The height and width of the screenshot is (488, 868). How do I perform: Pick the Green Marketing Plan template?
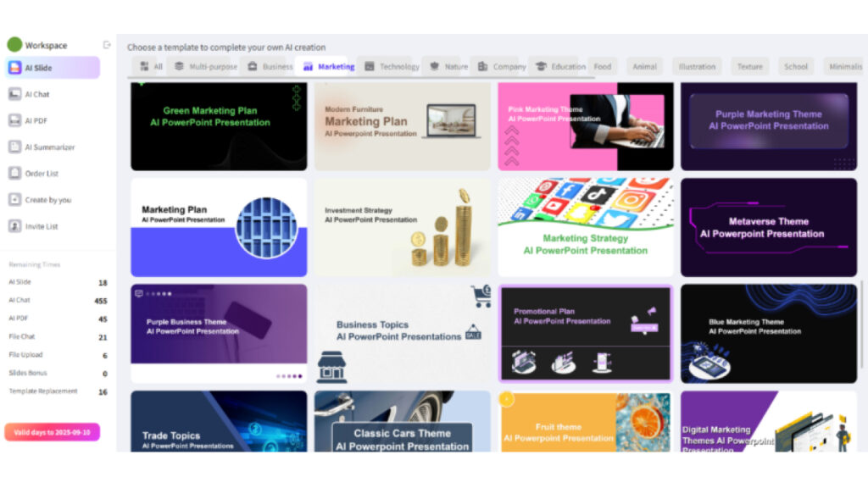tap(219, 126)
